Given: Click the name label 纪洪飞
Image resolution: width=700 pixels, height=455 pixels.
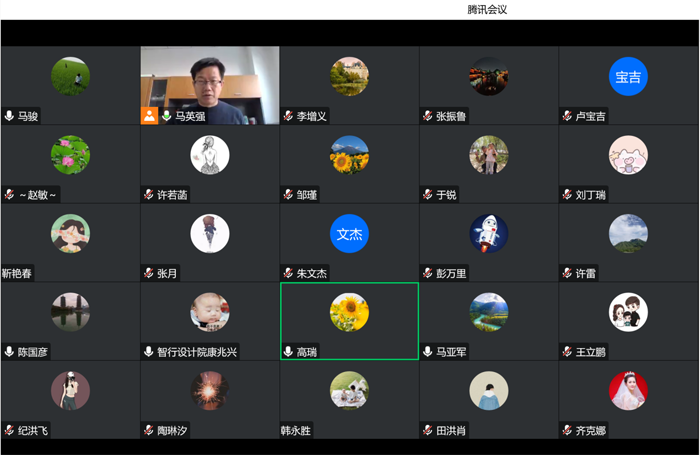Looking at the screenshot, I should [x=33, y=430].
